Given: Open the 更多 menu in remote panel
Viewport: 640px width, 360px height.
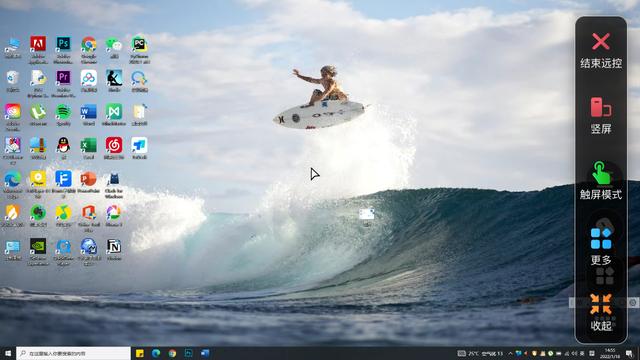Looking at the screenshot, I should click(x=601, y=247).
